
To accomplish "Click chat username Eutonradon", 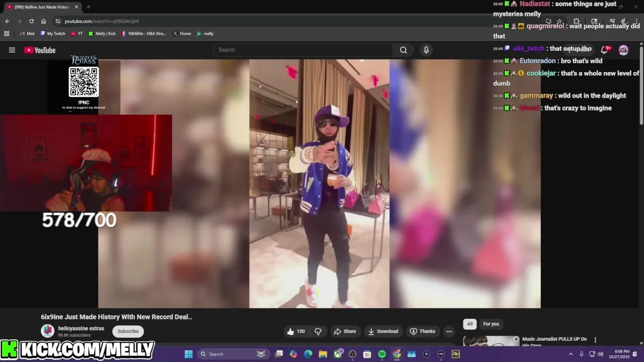I will pyautogui.click(x=538, y=61).
